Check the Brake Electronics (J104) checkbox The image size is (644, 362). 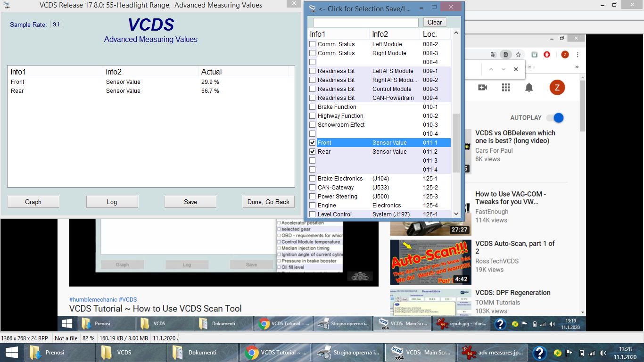point(312,178)
